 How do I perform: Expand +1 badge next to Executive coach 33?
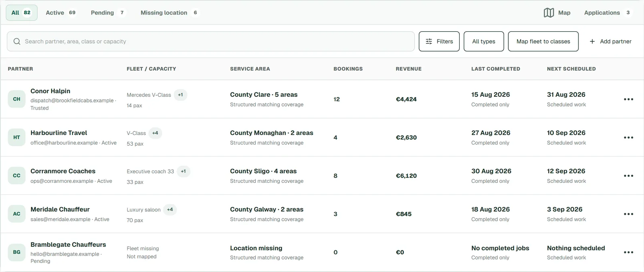tap(183, 171)
